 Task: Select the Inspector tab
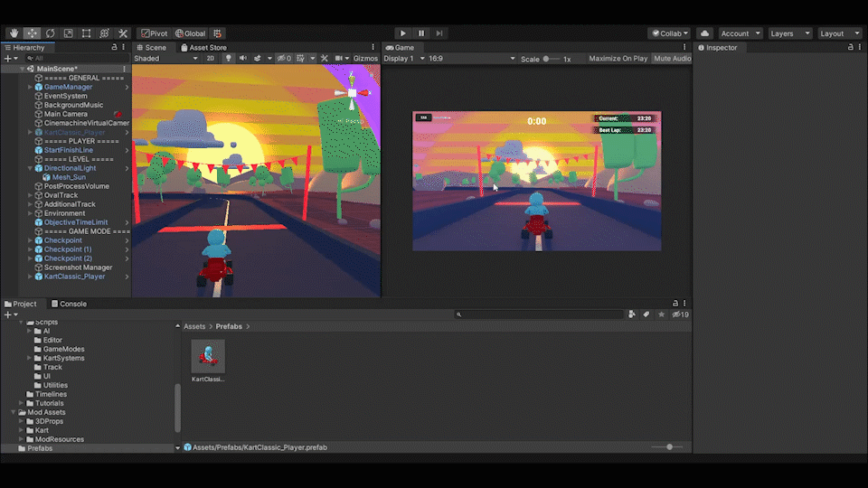tap(717, 48)
